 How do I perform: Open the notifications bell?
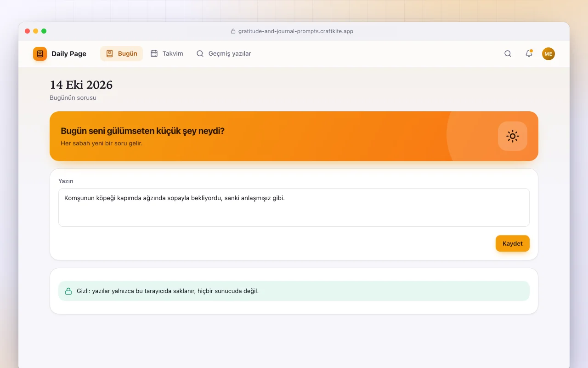point(529,54)
